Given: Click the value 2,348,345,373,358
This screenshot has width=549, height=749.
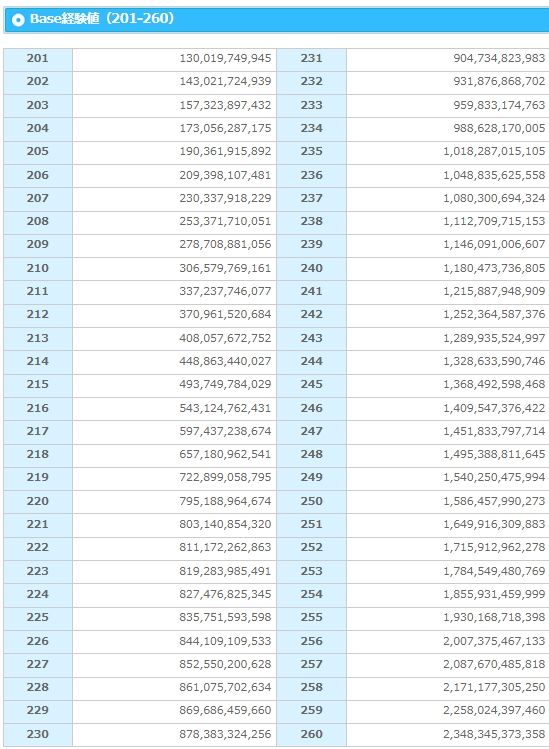Looking at the screenshot, I should [x=494, y=734].
